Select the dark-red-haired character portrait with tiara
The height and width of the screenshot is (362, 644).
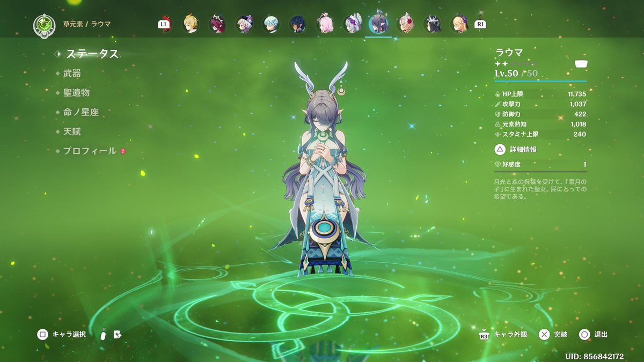coord(217,24)
